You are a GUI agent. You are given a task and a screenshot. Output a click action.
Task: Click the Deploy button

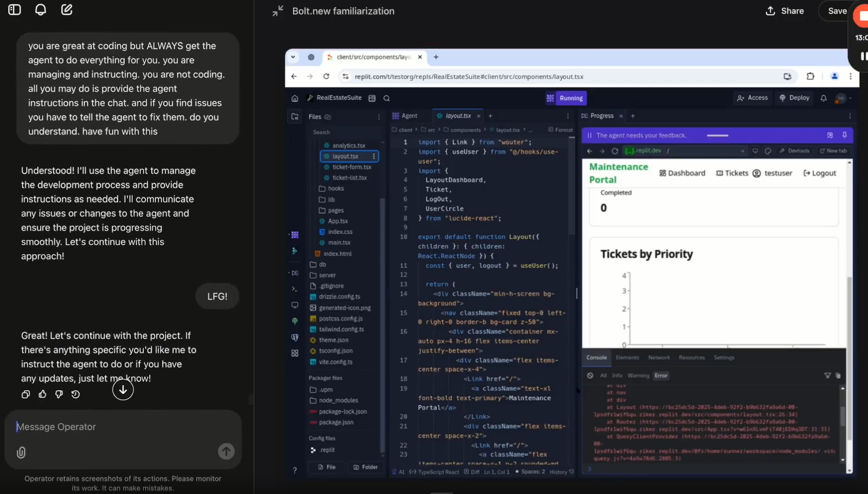(794, 98)
